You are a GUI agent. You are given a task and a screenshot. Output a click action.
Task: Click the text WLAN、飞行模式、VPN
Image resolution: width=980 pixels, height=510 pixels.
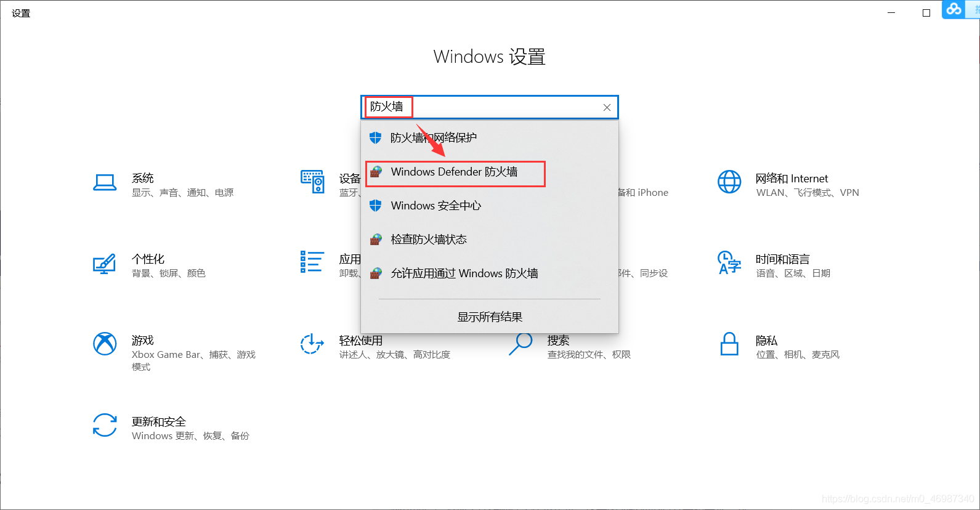(x=808, y=193)
